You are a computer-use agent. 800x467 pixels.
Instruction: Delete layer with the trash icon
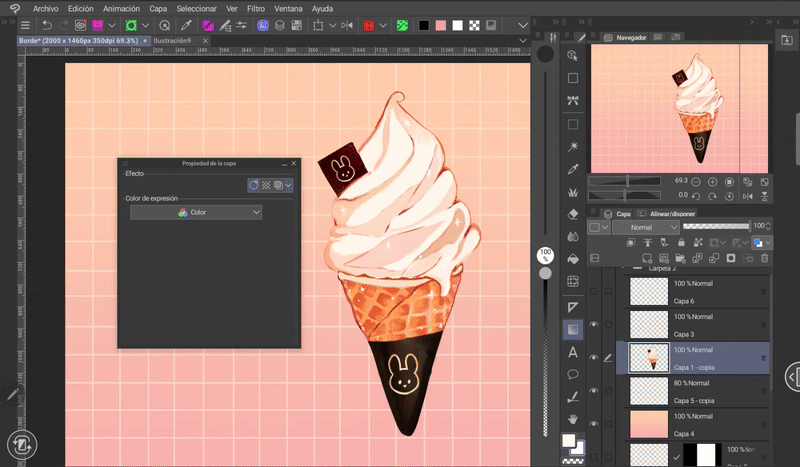point(765,258)
